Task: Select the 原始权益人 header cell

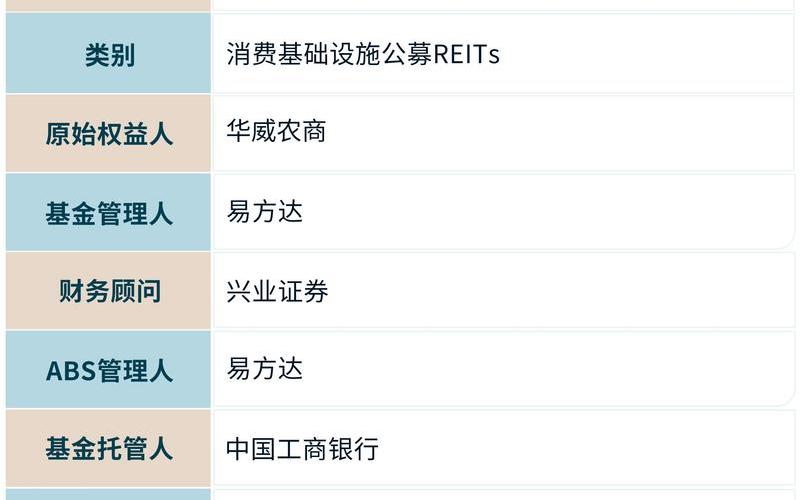Action: (x=108, y=133)
